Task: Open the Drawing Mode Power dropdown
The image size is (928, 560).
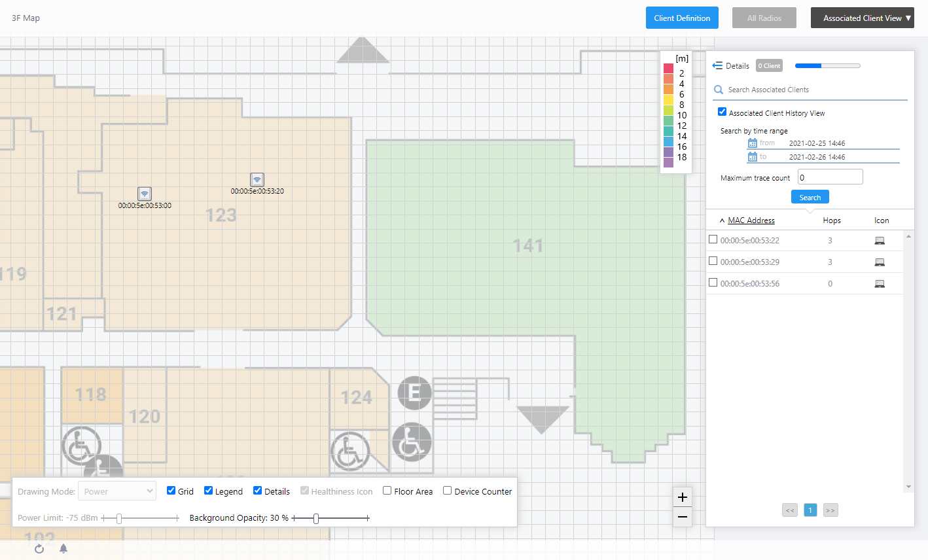Action: point(117,491)
